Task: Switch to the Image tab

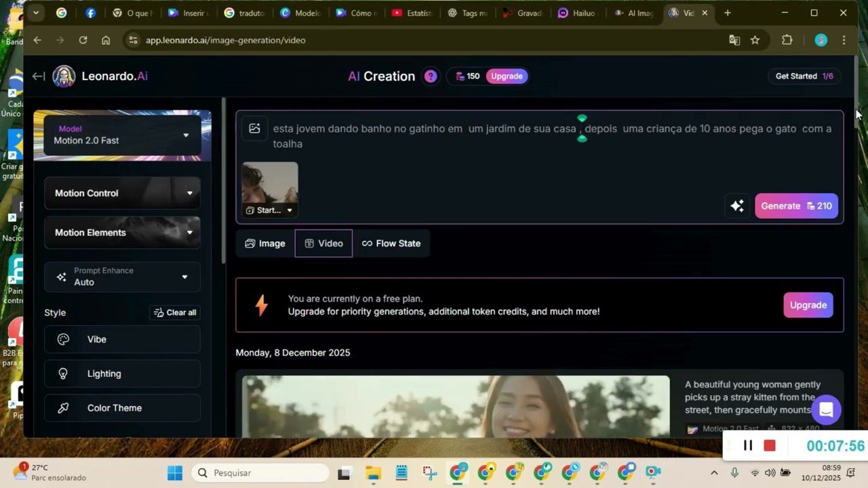Action: 265,243
